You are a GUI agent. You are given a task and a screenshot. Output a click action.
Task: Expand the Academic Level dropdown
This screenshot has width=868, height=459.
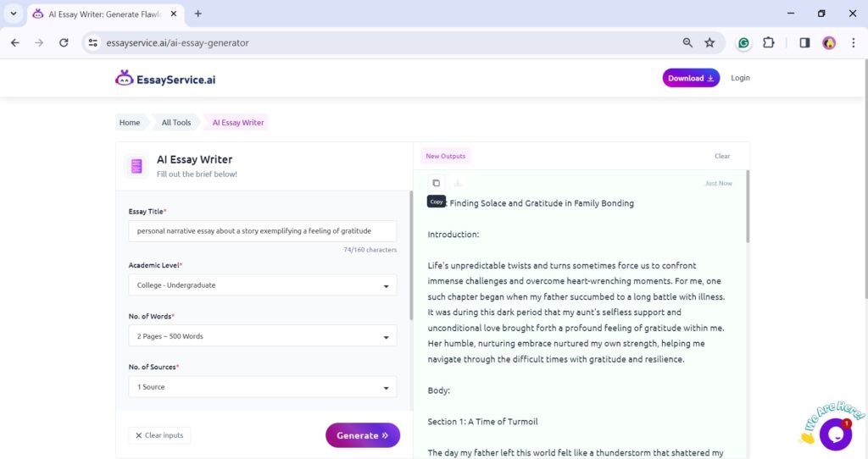coord(263,285)
